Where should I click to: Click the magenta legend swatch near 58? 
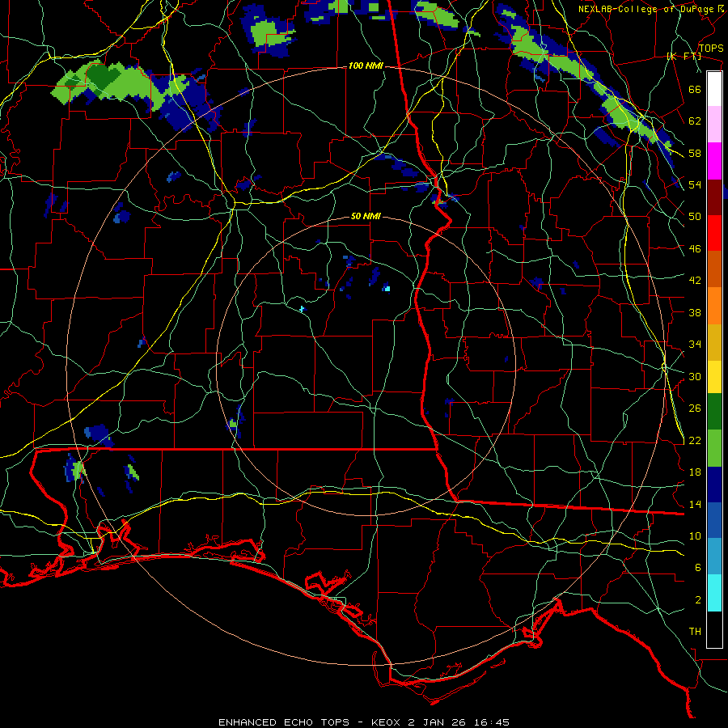tap(714, 161)
